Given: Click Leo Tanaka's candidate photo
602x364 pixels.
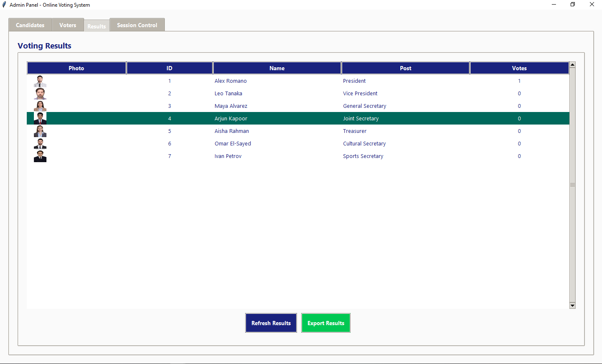Looking at the screenshot, I should pyautogui.click(x=40, y=93).
